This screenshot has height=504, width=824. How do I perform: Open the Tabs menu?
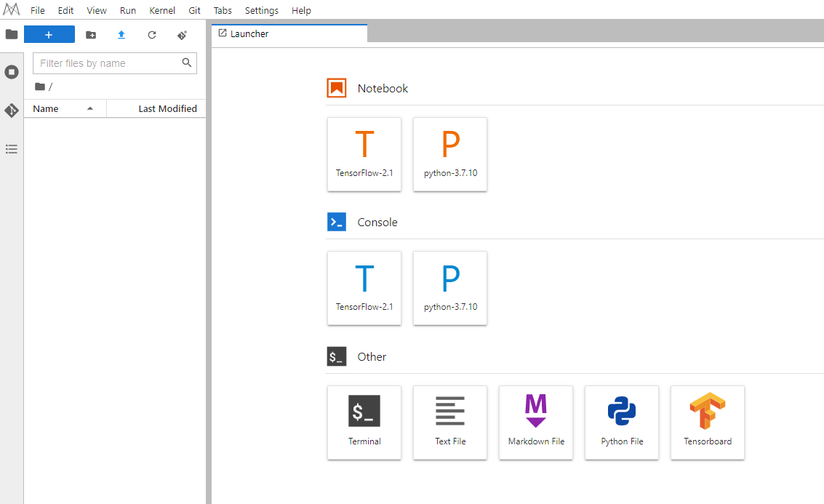tap(223, 10)
